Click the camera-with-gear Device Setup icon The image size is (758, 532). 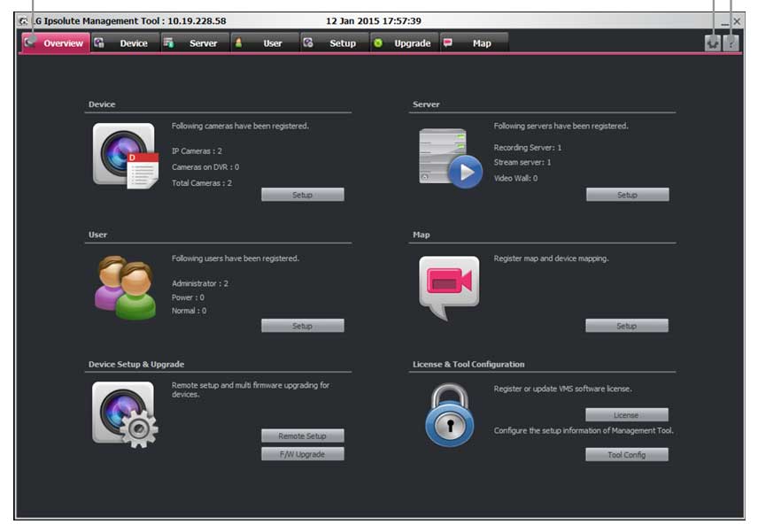125,413
